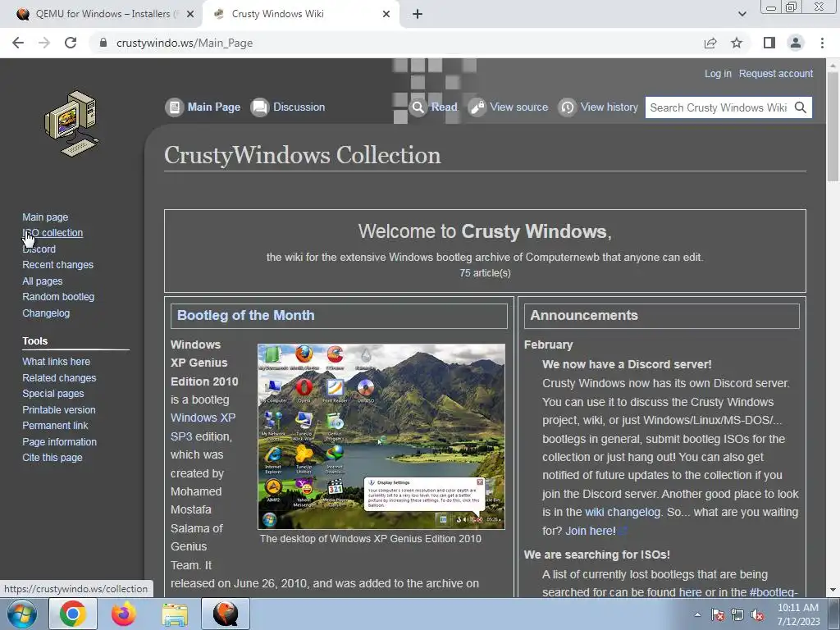The width and height of the screenshot is (840, 630).
Task: Expand the tab search chevron
Action: coord(742,14)
